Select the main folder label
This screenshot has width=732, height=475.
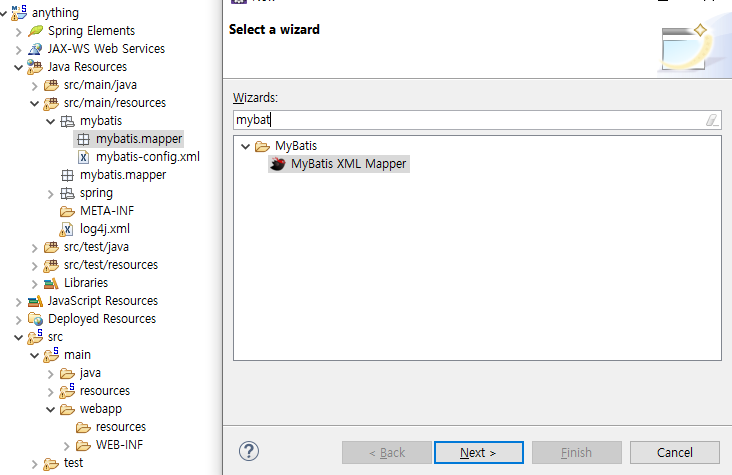[x=77, y=355]
